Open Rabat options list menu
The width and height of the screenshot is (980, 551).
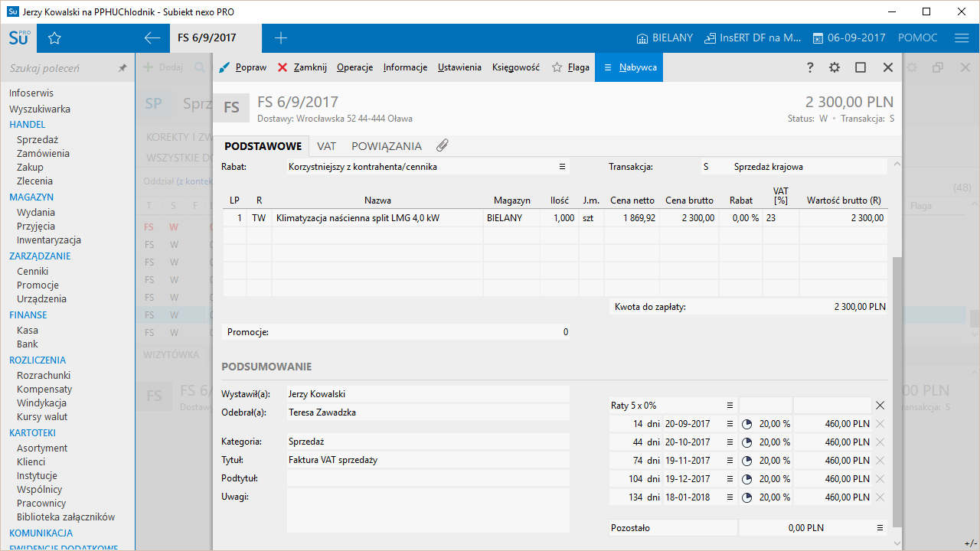click(562, 167)
